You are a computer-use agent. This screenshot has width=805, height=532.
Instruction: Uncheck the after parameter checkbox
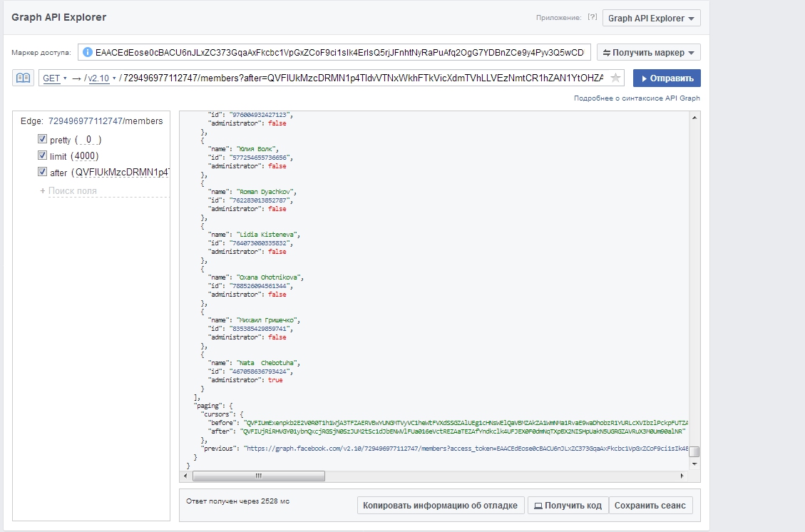pos(42,172)
